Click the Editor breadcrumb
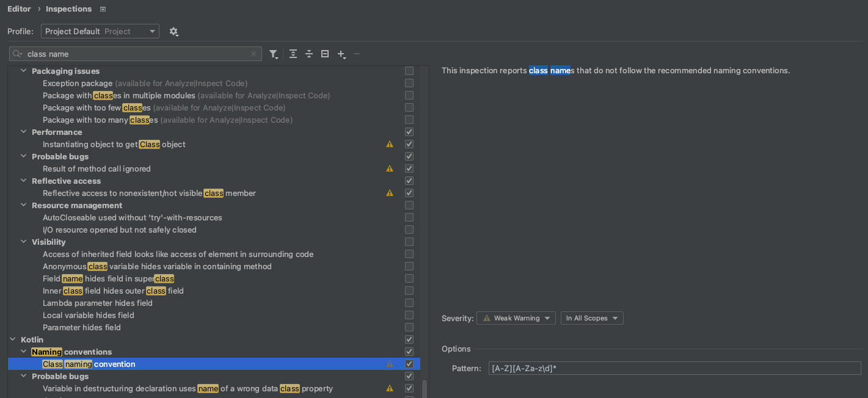 tap(20, 9)
